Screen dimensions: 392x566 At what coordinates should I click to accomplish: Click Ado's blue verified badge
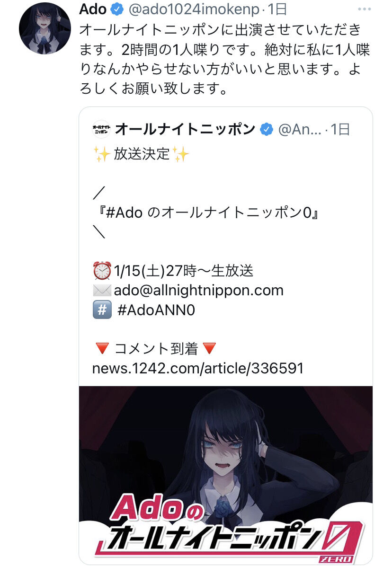click(116, 10)
